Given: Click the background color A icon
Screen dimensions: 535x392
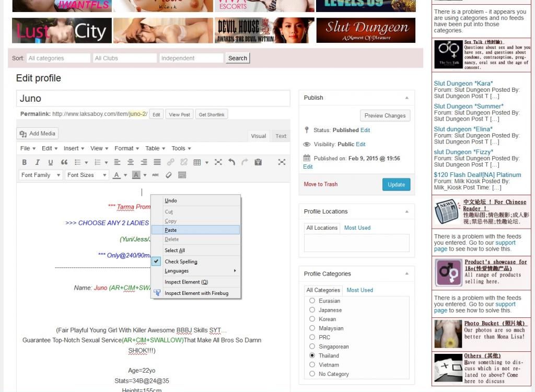Looking at the screenshot, I should tap(136, 175).
